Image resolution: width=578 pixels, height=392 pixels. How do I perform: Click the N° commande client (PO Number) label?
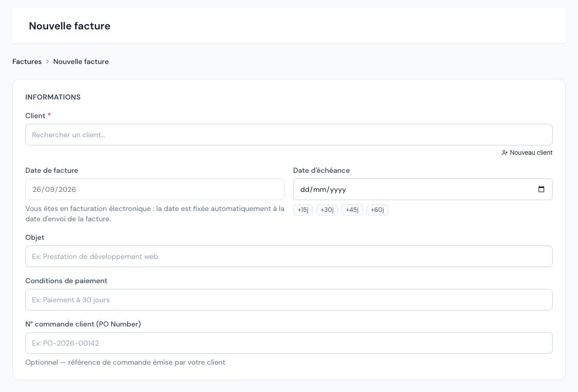pyautogui.click(x=83, y=324)
